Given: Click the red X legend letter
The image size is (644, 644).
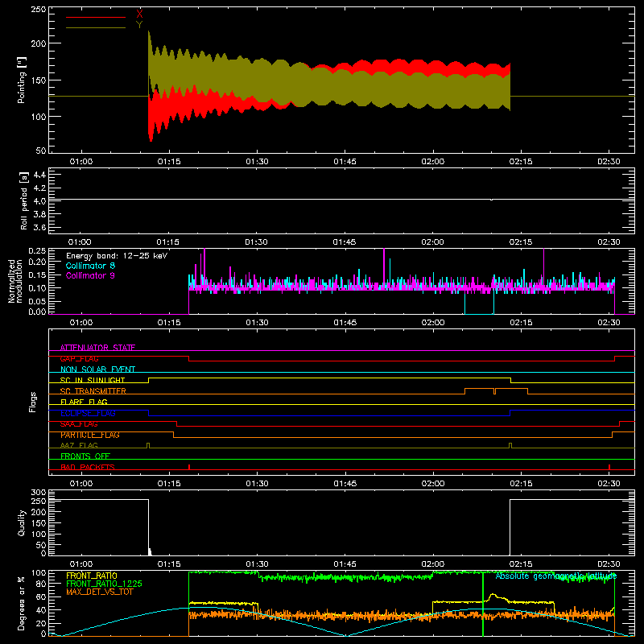Looking at the screenshot, I should (x=139, y=14).
